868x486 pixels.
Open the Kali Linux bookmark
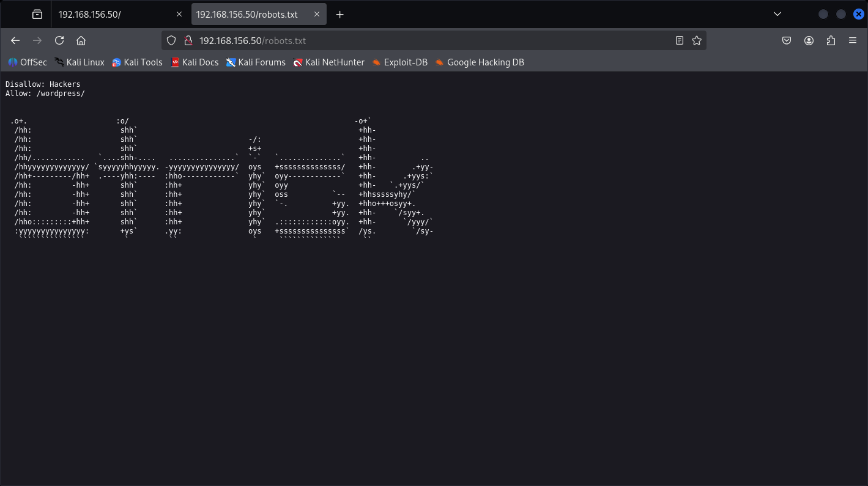coord(80,62)
